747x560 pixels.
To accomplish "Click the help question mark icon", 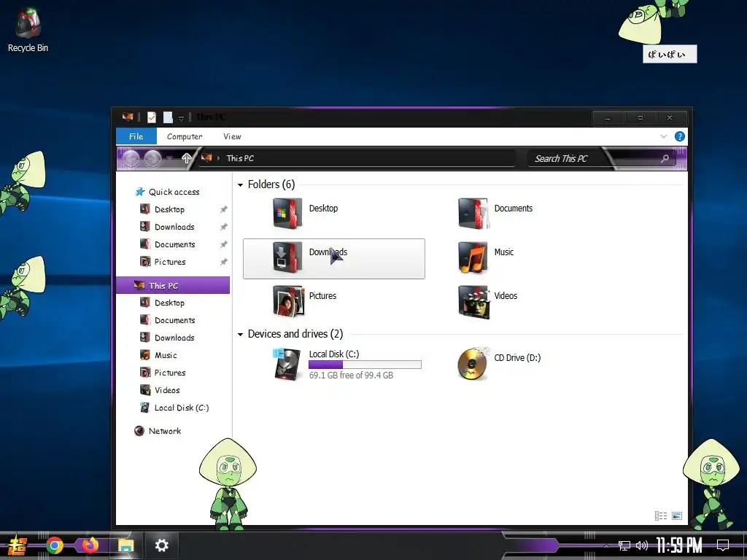I will tap(679, 136).
